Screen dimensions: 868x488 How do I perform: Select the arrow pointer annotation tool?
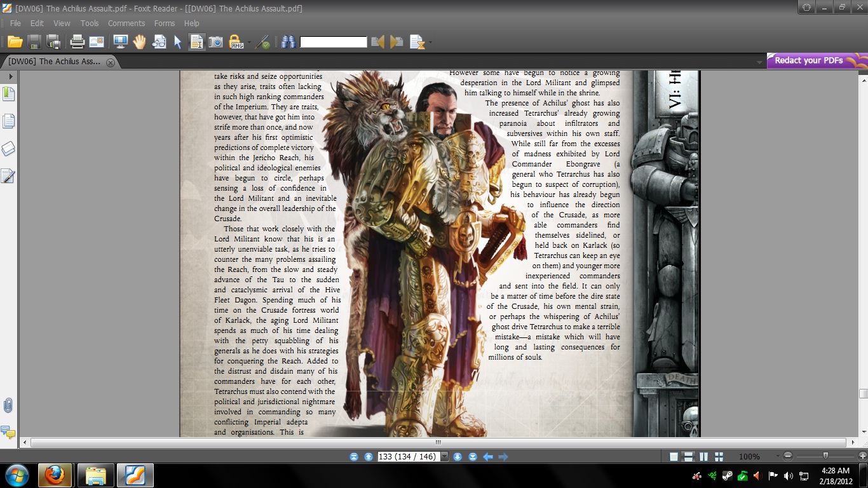[178, 42]
